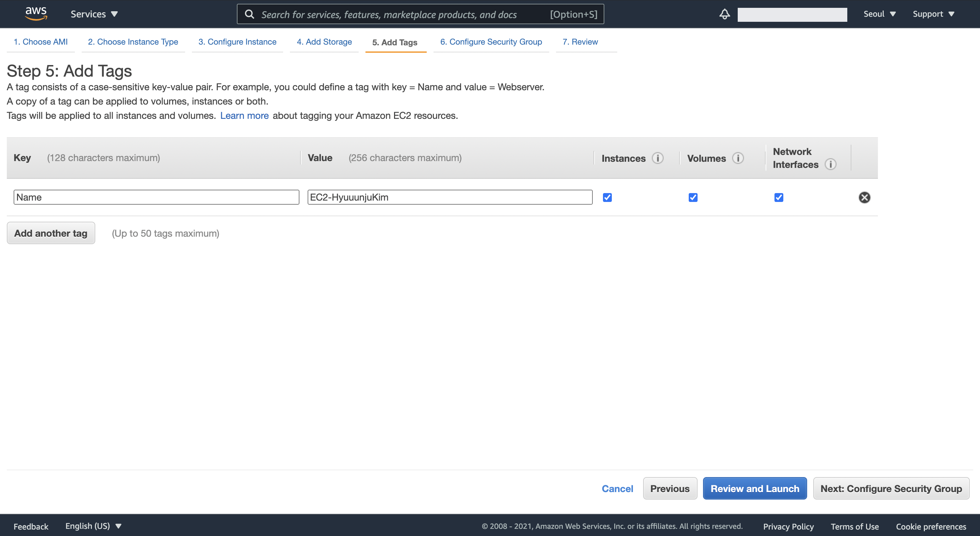This screenshot has height=536, width=980.
Task: Click the Volumes column info icon
Action: pos(738,158)
